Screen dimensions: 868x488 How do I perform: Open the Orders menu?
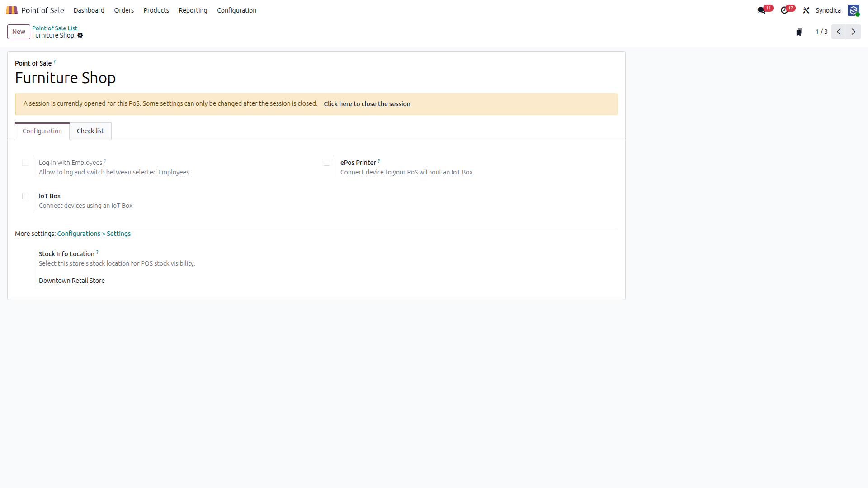124,10
